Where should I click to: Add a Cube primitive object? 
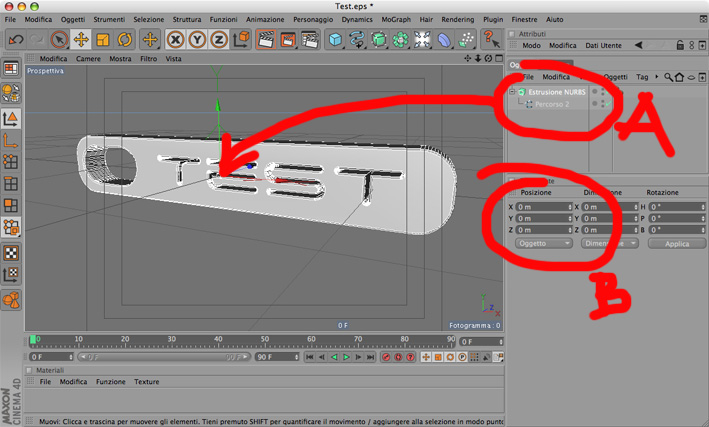pyautogui.click(x=335, y=40)
